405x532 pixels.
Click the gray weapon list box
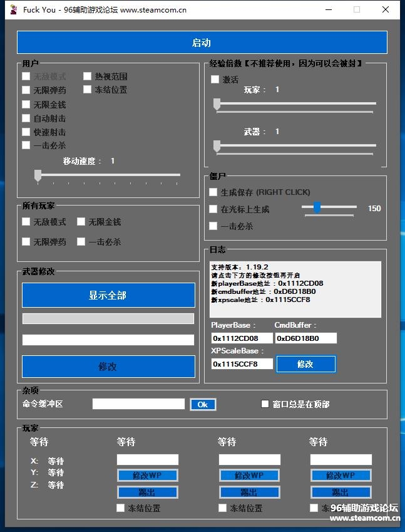pyautogui.click(x=108, y=318)
